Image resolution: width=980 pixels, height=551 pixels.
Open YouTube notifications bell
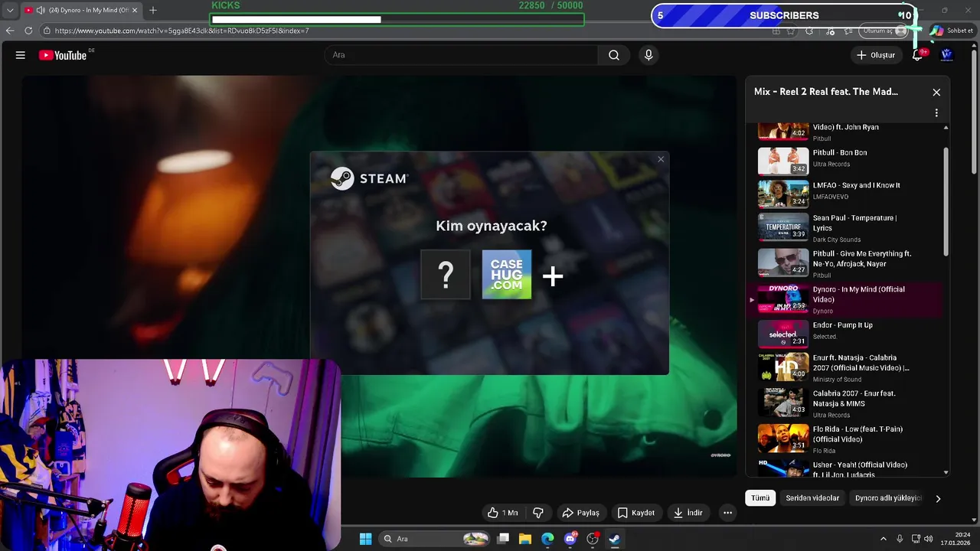[x=917, y=55]
